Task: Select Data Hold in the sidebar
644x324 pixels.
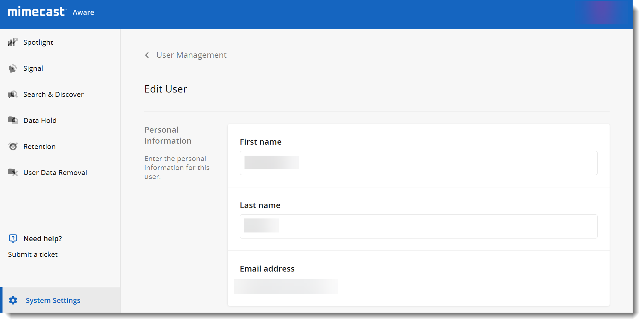Action: tap(40, 121)
